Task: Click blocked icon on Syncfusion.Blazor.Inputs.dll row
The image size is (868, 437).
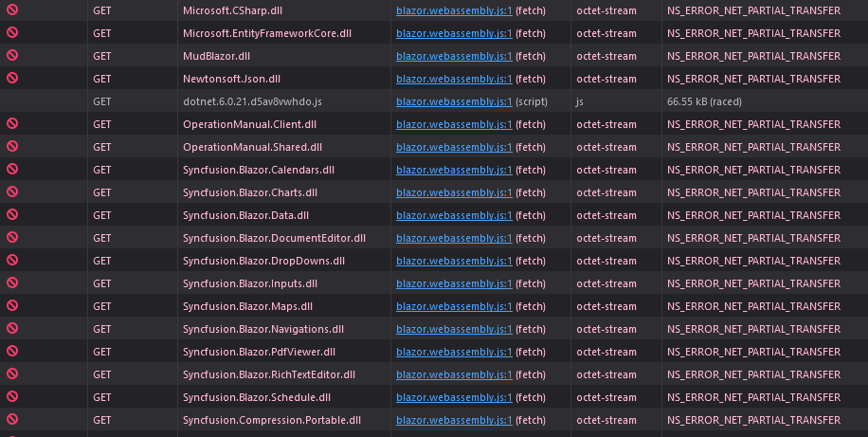Action: [12, 282]
